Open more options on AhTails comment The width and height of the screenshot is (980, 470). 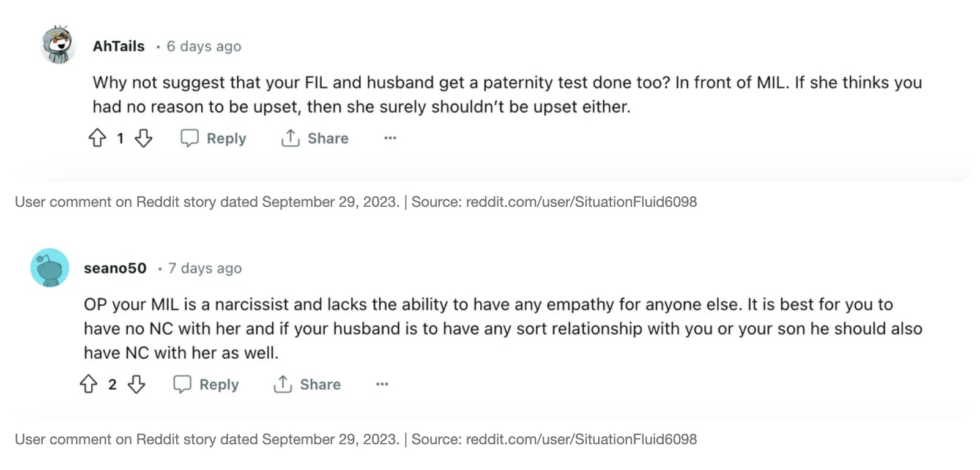pos(390,138)
